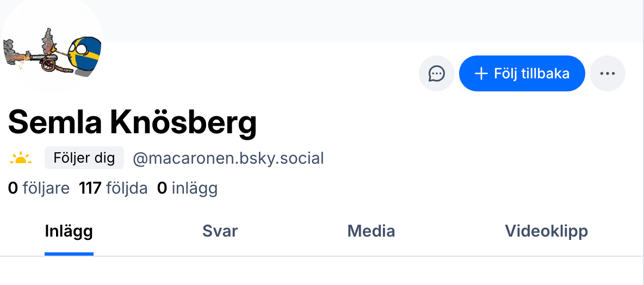Viewport: 644px width, 285px height.
Task: Switch to the Svar tab
Action: point(220,231)
